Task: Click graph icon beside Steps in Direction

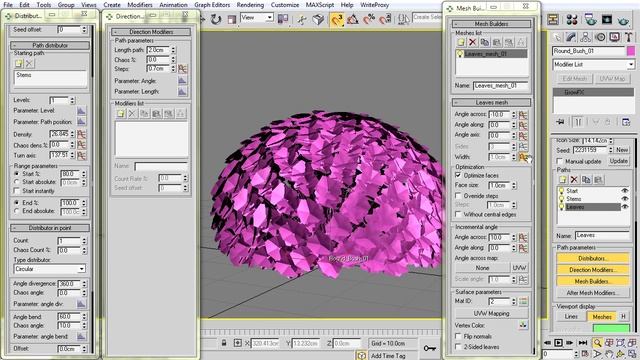Action: 182,69
